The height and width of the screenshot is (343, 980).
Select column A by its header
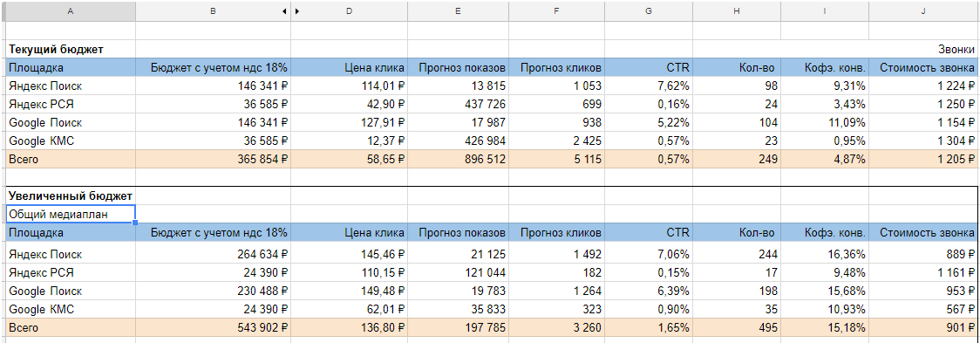pos(70,10)
